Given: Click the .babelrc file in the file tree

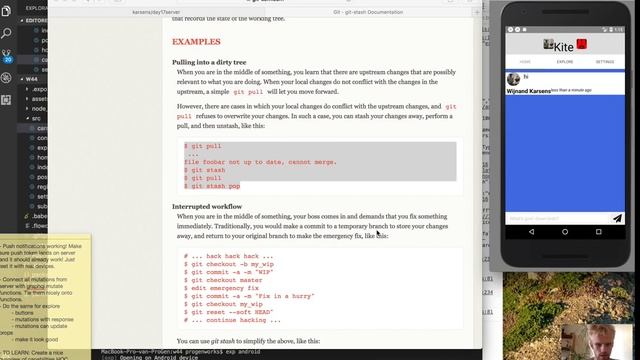Looking at the screenshot, I should pyautogui.click(x=36, y=216).
